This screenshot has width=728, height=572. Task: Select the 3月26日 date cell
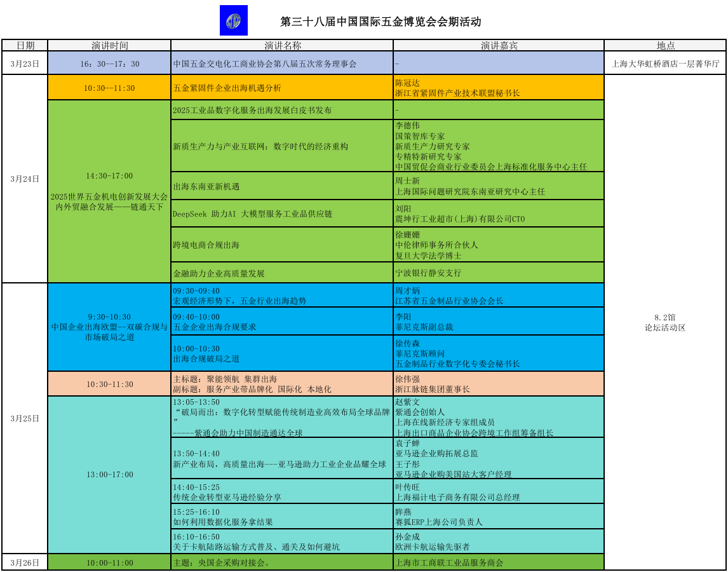25,562
